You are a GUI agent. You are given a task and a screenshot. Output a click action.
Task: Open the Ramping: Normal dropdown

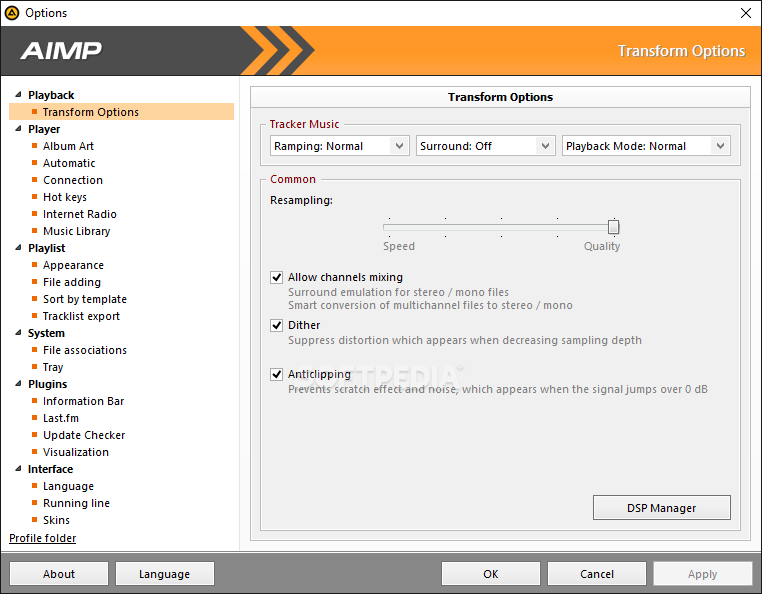[x=340, y=146]
